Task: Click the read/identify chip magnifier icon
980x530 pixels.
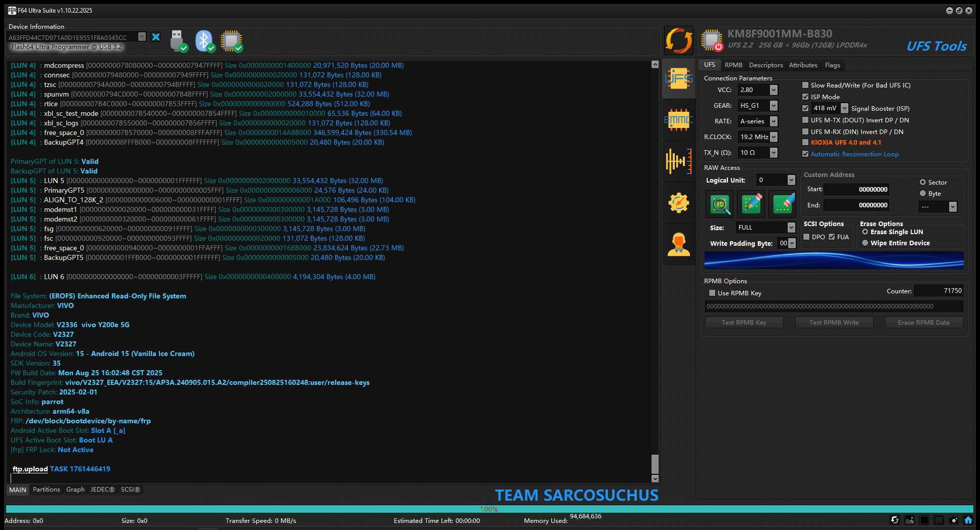Action: tap(720, 204)
